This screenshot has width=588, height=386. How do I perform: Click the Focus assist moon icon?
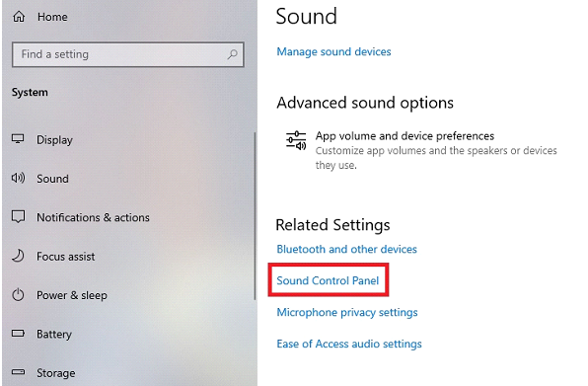click(x=18, y=256)
